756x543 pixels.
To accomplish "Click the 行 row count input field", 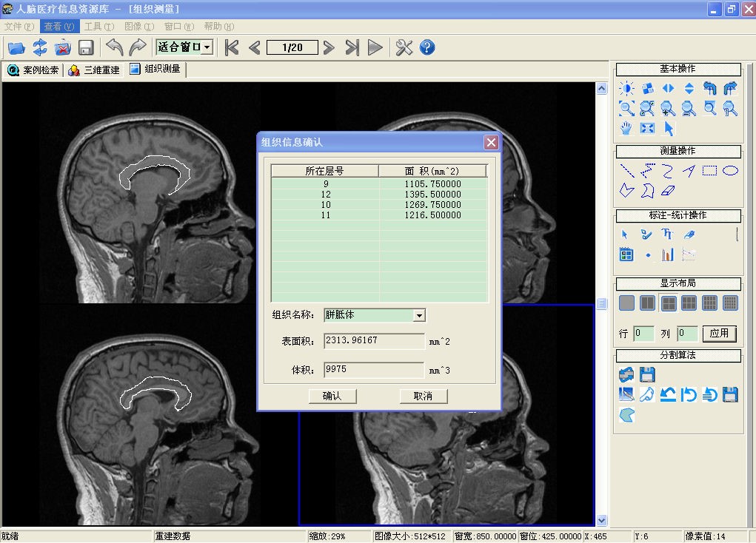I will point(643,334).
